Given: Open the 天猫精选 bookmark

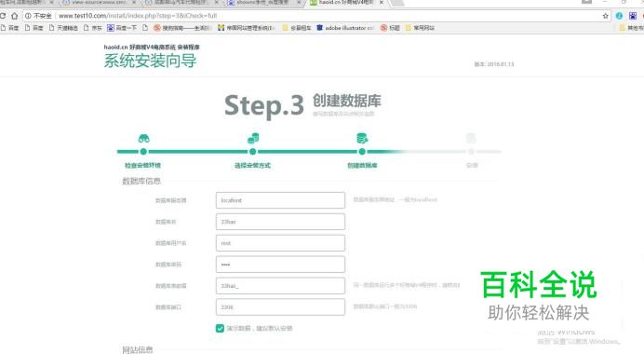Looking at the screenshot, I should [x=63, y=28].
